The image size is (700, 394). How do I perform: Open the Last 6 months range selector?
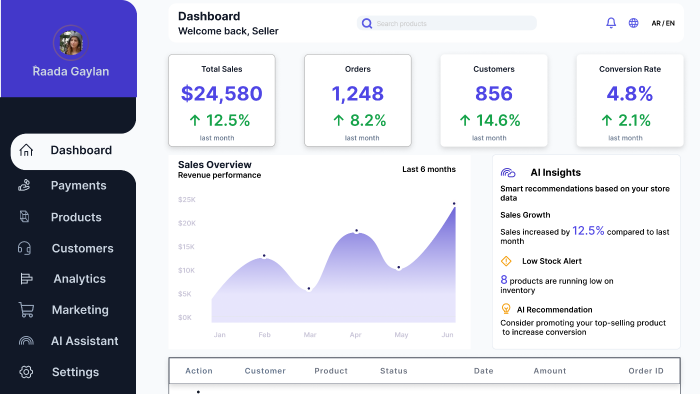coord(429,169)
